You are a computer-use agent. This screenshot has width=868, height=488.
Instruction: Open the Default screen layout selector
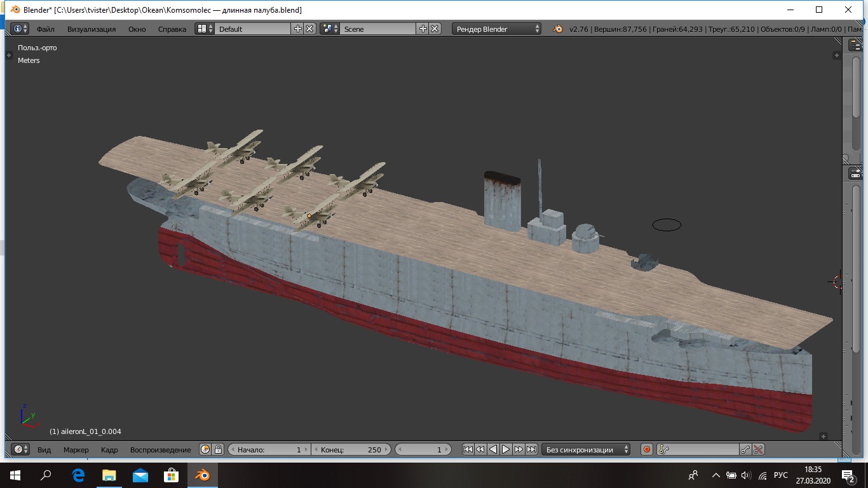coord(204,29)
